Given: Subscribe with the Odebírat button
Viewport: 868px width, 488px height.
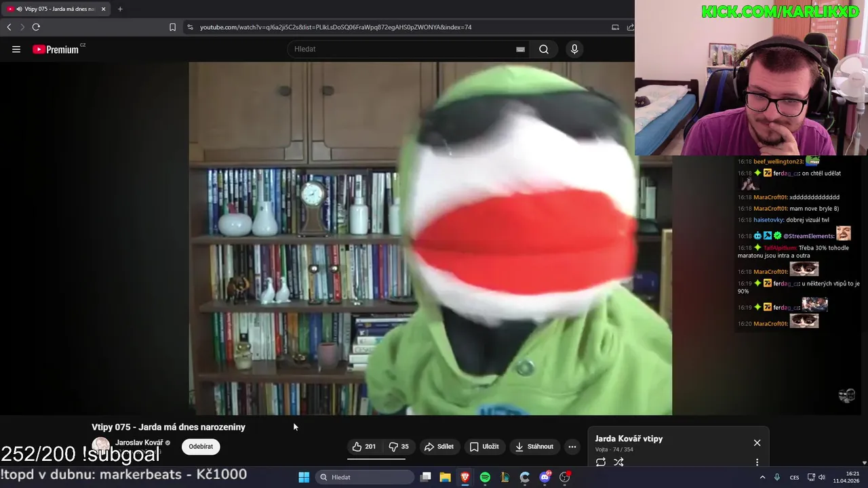Looking at the screenshot, I should click(201, 447).
